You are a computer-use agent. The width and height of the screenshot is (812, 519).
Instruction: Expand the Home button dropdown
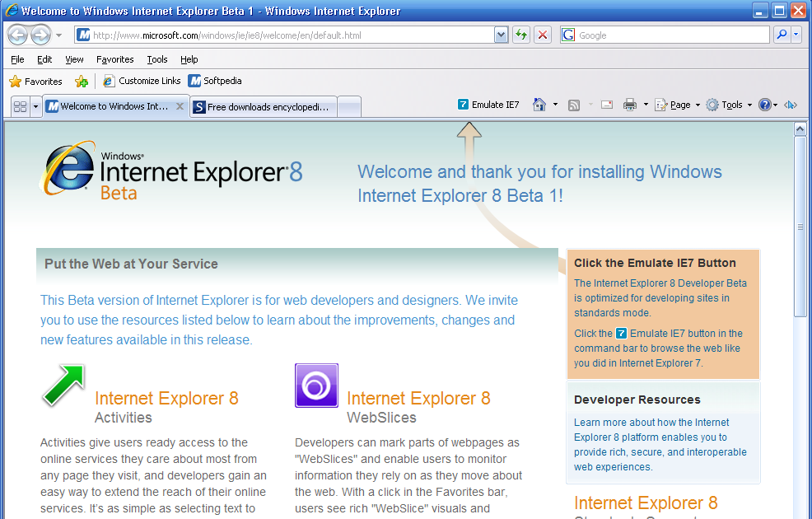(555, 105)
